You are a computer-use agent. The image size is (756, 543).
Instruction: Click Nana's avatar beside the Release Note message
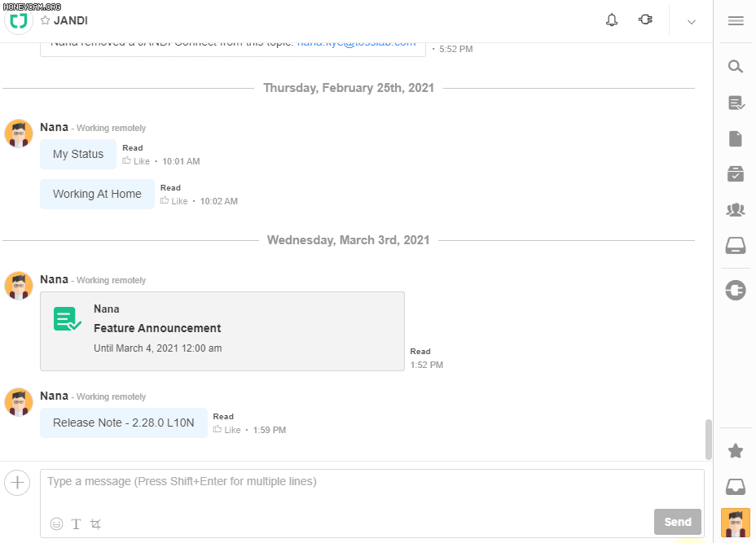click(19, 402)
